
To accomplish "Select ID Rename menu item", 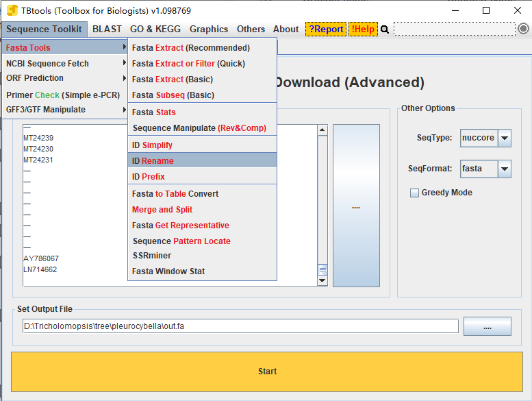I will click(x=202, y=161).
